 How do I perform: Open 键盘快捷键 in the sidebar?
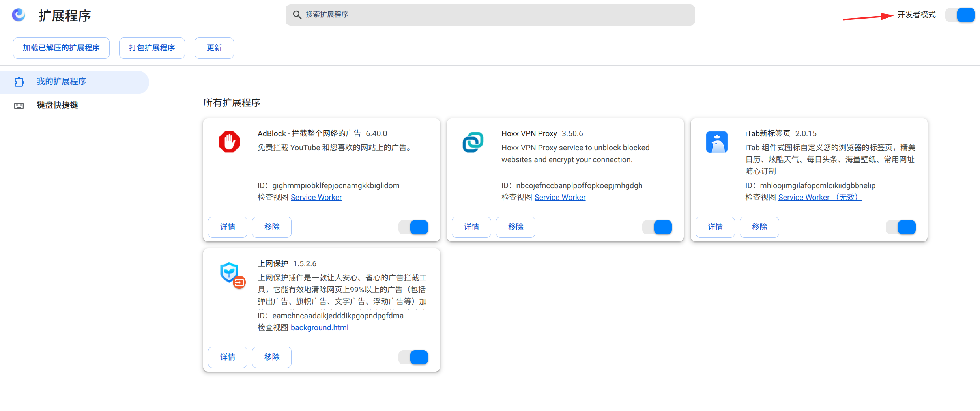pos(75,105)
